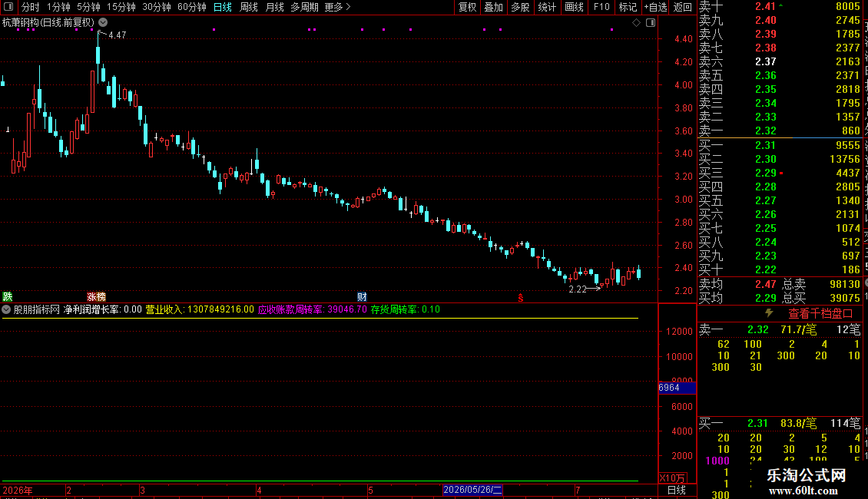Click the 2026年 label on time axis
This screenshot has height=499, width=868.
coord(17,490)
